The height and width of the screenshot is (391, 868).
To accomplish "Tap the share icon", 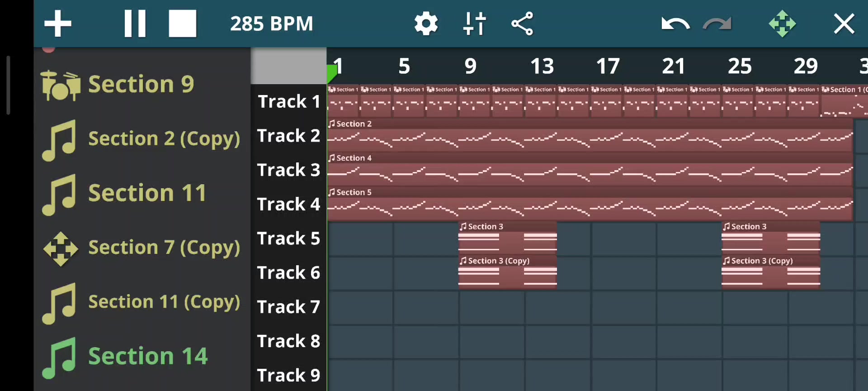I will [x=523, y=24].
